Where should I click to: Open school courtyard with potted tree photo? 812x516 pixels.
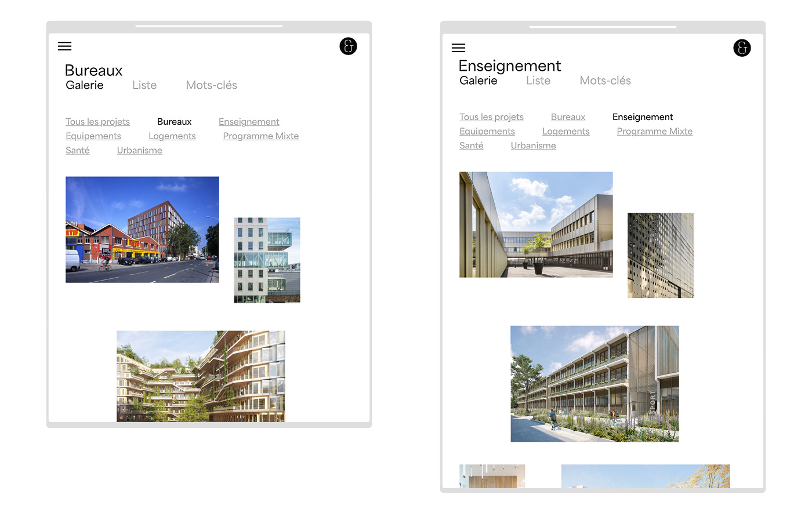tap(536, 224)
